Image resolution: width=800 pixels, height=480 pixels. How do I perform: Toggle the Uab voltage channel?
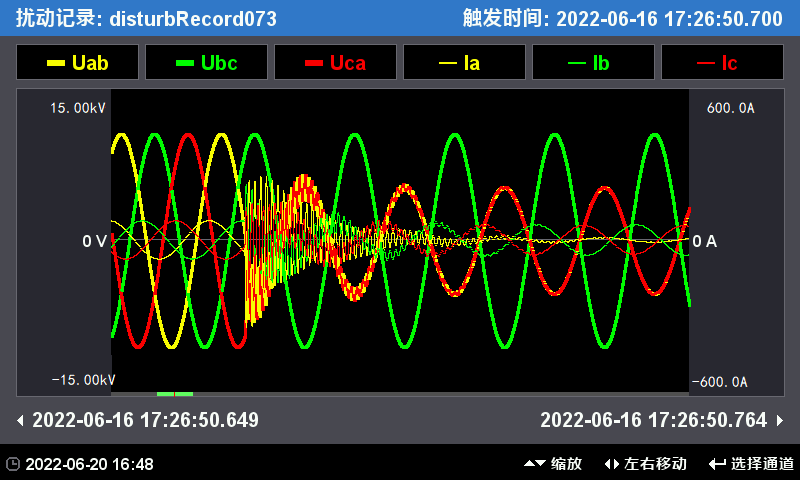click(77, 62)
